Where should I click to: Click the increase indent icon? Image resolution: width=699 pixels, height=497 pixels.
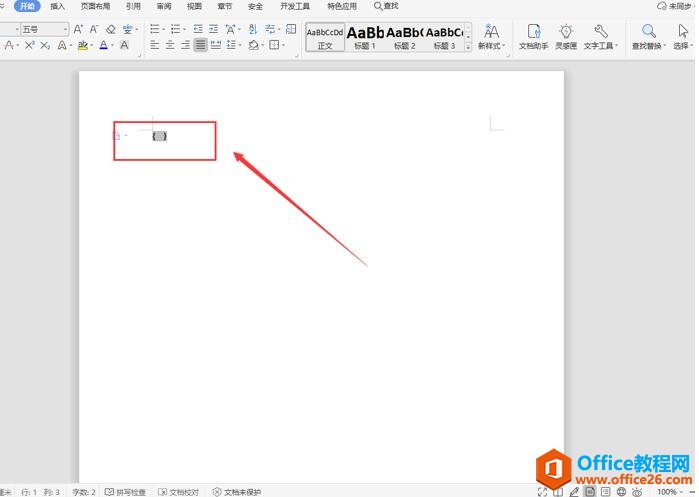214,29
